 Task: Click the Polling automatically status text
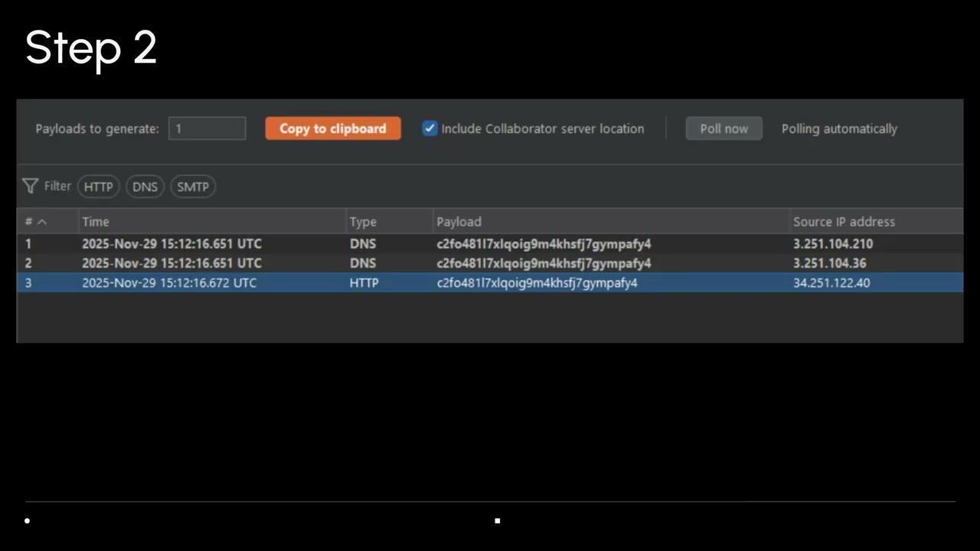coord(839,129)
